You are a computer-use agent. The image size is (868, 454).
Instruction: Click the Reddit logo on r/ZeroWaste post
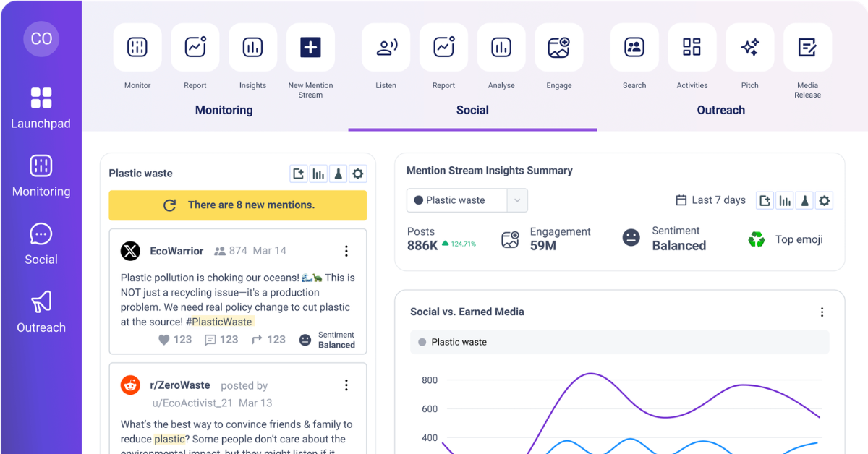pos(130,385)
